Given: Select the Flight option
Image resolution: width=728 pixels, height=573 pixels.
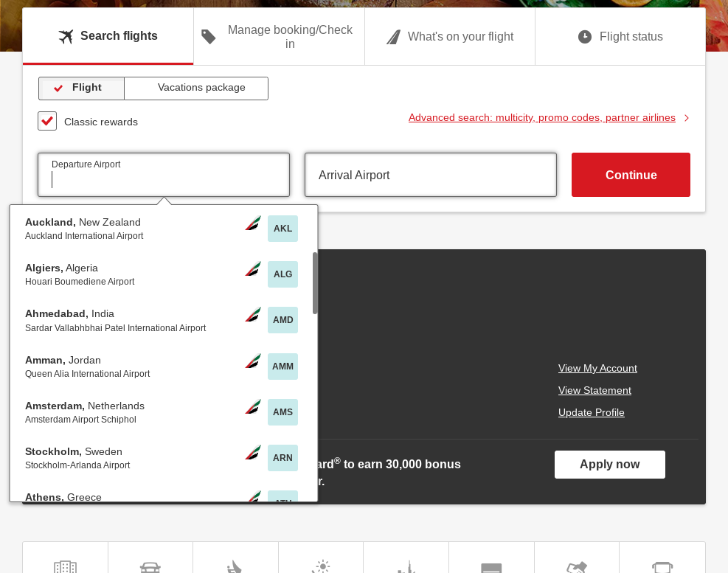Looking at the screenshot, I should click(81, 88).
